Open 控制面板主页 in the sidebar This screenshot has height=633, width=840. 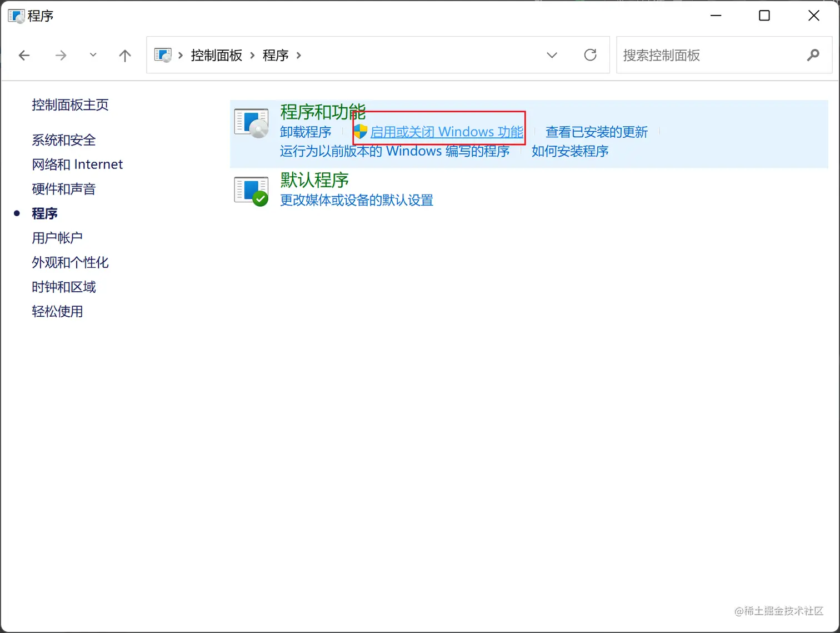pos(70,105)
